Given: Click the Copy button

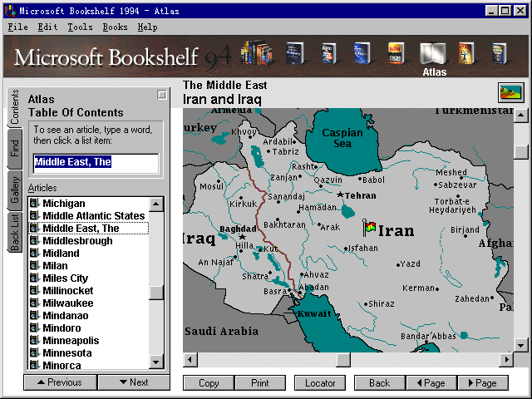Looking at the screenshot, I should [x=209, y=382].
